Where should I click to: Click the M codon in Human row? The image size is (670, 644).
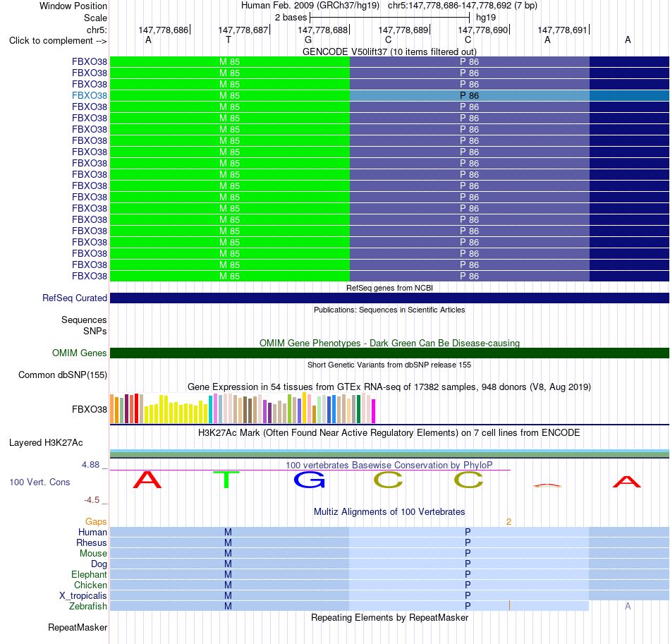[x=229, y=532]
